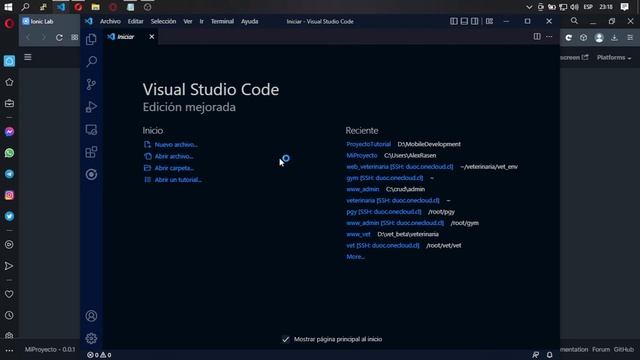Open Instagram in Opera sidebar
Viewport: 640px width, 360px height.
(9, 196)
